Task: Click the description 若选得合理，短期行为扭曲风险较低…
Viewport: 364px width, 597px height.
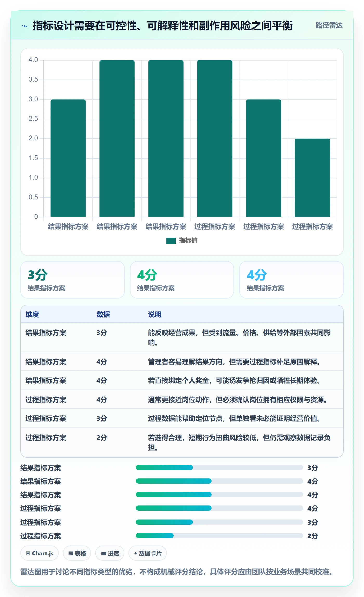Action: click(x=239, y=443)
